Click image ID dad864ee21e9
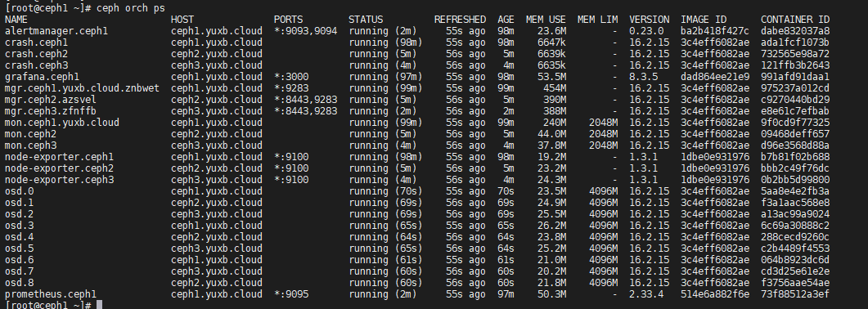 [x=715, y=77]
